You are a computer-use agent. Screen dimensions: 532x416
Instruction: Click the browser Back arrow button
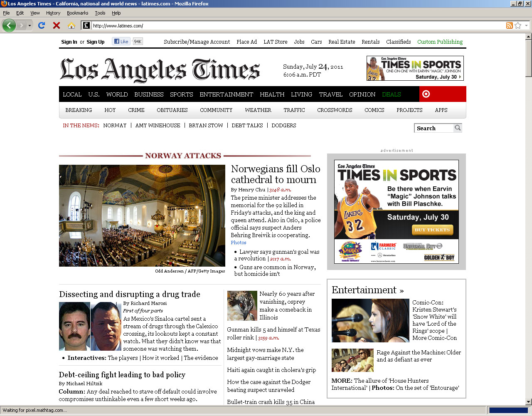[x=9, y=25]
